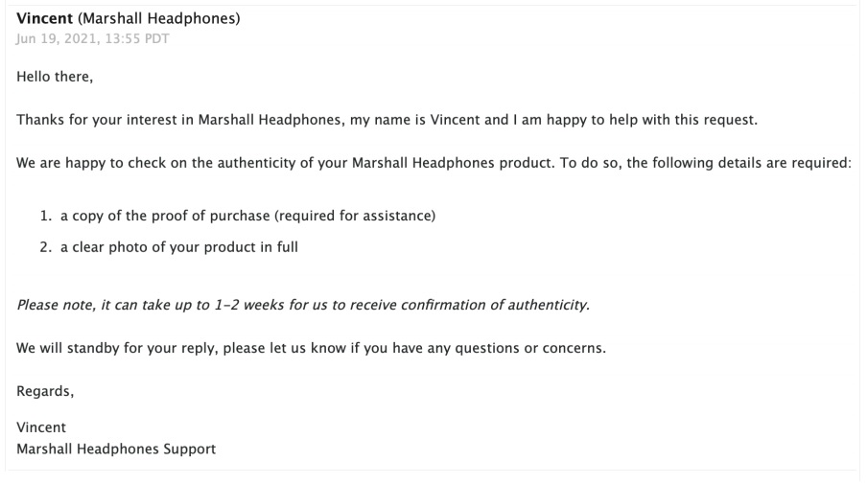
Task: Click the 'Marshall Headphones Support' signature line
Action: (116, 449)
